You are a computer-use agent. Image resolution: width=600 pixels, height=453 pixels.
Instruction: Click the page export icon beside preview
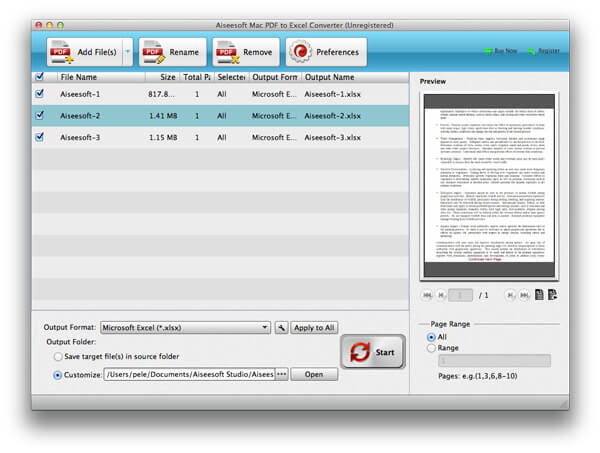[553, 295]
